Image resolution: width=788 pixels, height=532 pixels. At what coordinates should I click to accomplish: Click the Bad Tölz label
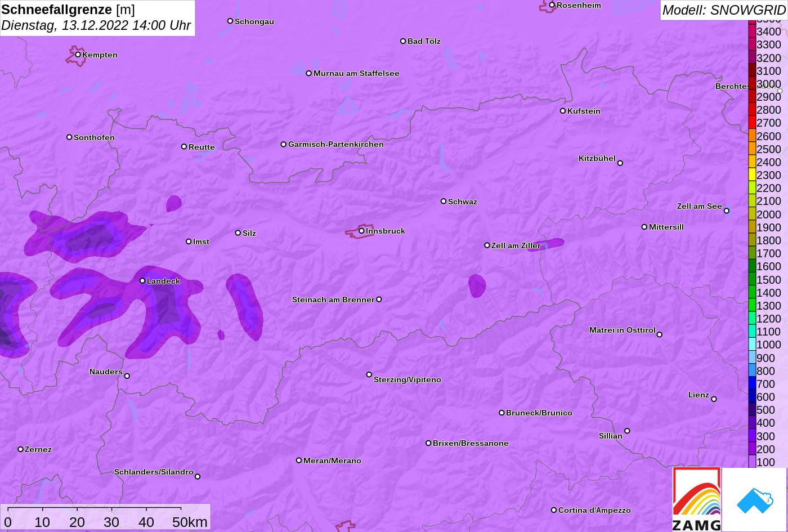(424, 42)
